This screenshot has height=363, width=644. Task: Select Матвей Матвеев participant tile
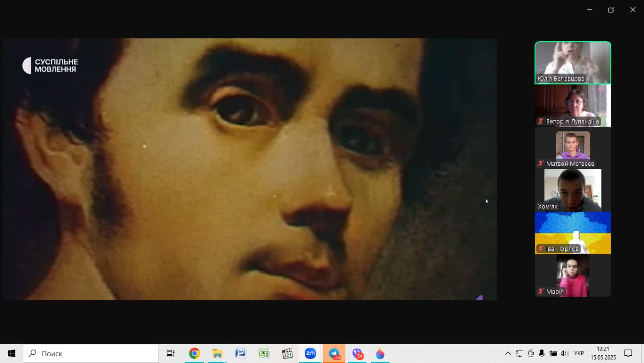coord(573,148)
